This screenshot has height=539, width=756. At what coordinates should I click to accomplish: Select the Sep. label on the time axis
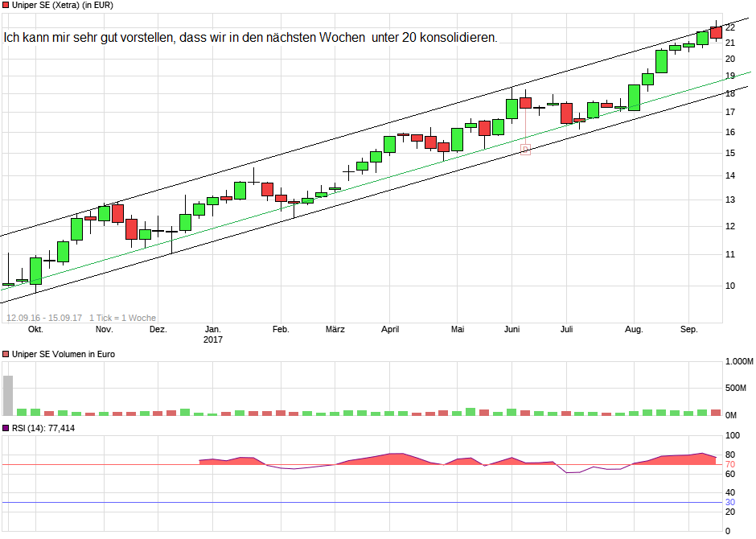[x=689, y=329]
